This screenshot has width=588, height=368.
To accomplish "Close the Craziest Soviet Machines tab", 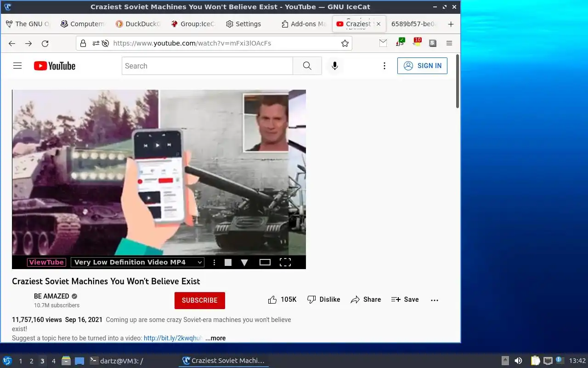I will (x=379, y=24).
